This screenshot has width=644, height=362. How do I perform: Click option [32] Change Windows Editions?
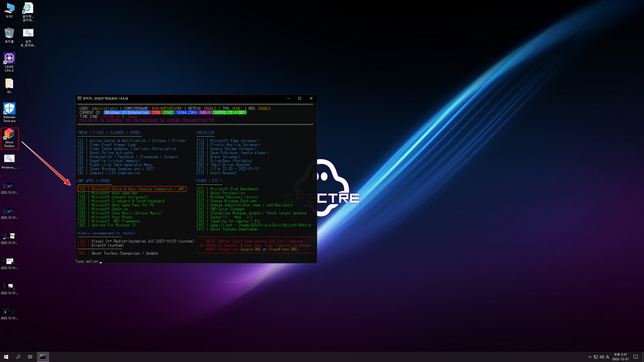226,201
